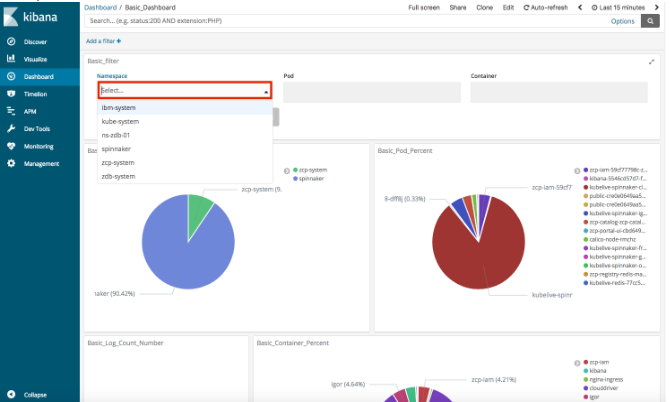Click Discover label in sidebar

point(35,42)
